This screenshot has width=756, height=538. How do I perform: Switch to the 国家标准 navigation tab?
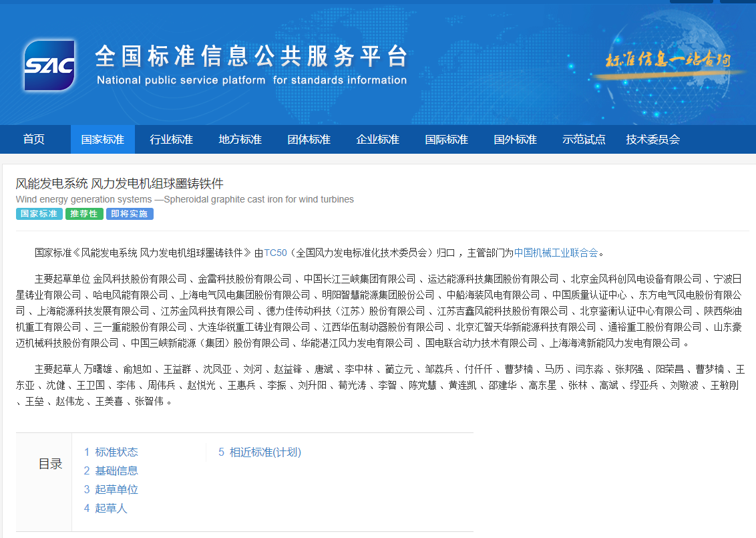coord(102,139)
